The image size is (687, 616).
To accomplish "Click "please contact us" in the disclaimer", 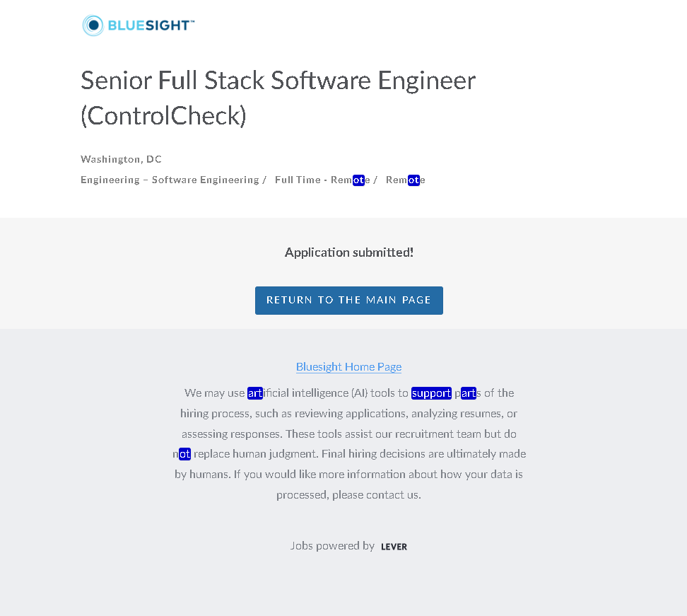I will (376, 495).
